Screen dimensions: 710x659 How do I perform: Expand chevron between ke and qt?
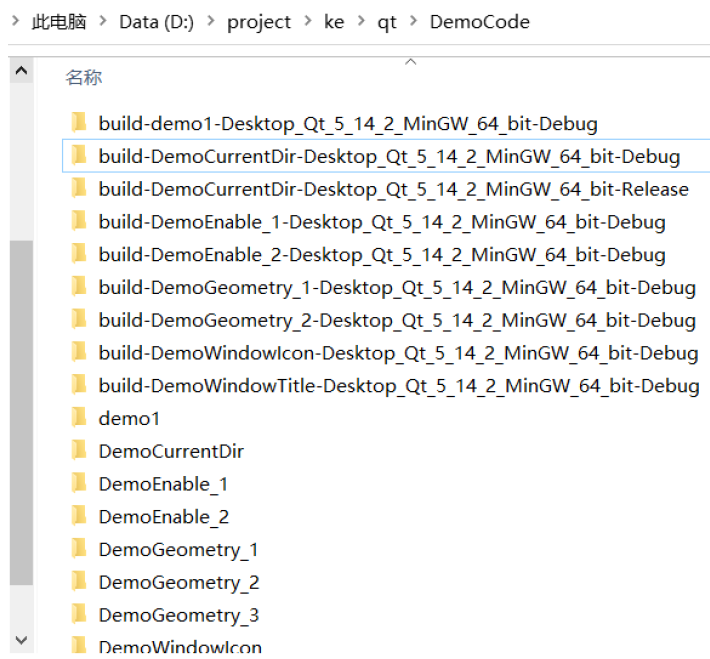pos(361,20)
